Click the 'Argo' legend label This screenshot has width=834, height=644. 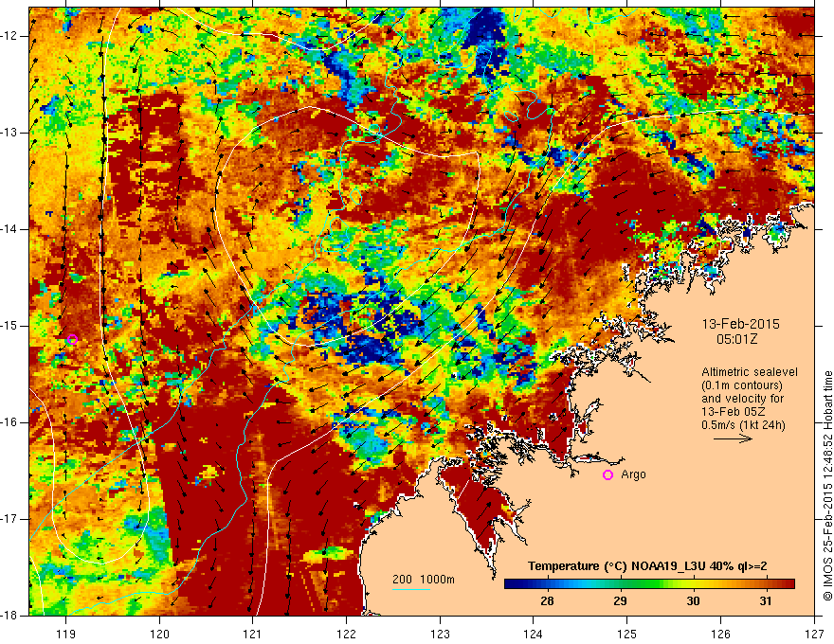(x=633, y=474)
